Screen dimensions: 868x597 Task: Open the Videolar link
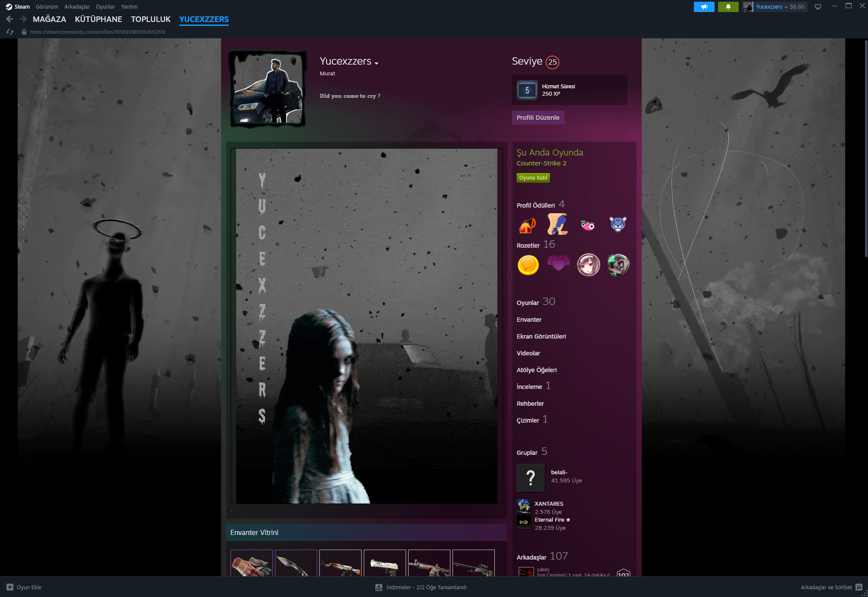528,353
